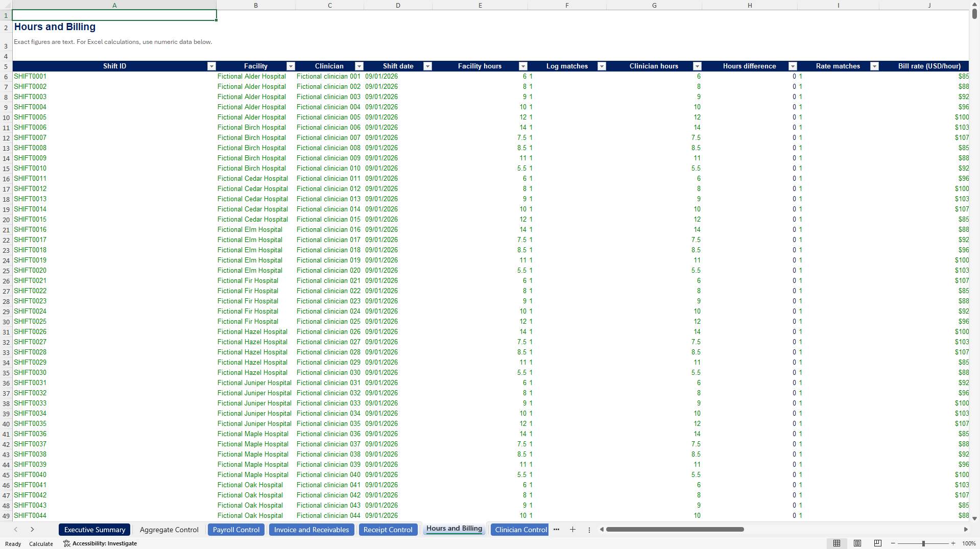Select the Receipt Control sheet tab

388,530
